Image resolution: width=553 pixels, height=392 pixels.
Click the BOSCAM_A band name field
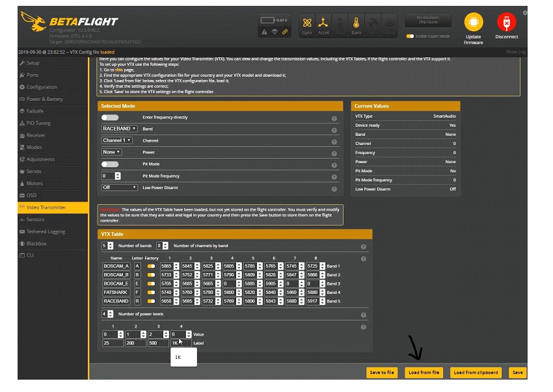click(x=116, y=266)
